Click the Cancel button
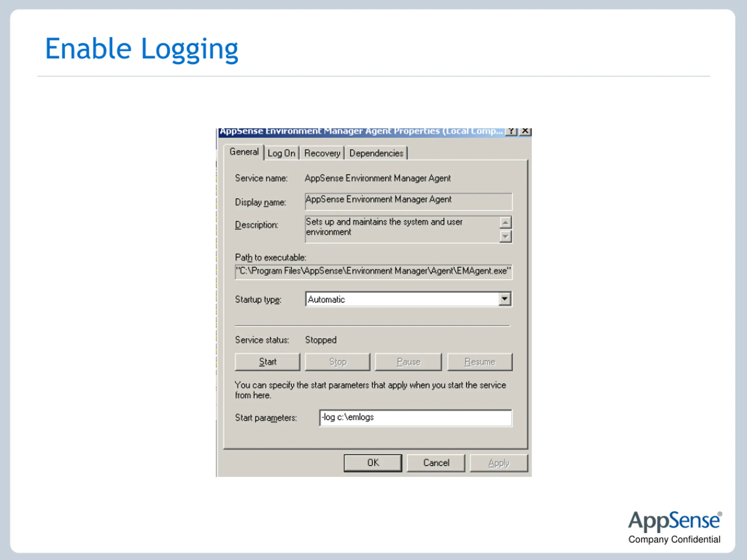This screenshot has height=560, width=747. point(436,463)
